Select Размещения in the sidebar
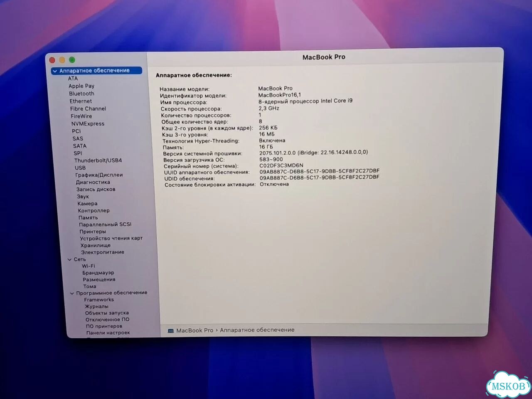This screenshot has width=532, height=399. pos(99,280)
